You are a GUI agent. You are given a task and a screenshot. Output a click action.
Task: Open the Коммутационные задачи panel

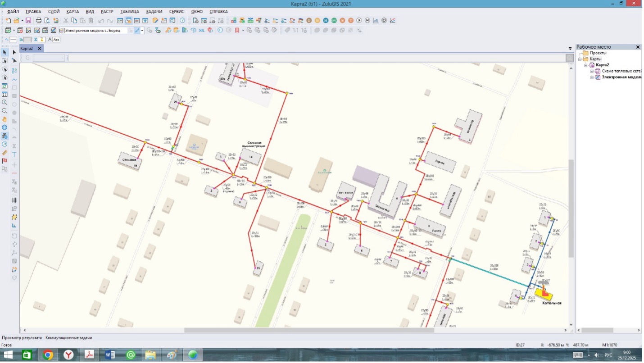(x=68, y=337)
